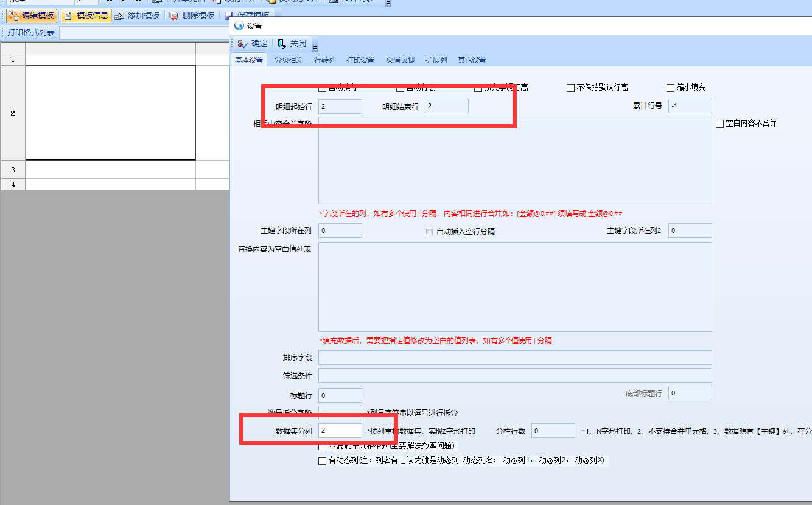Expand the settings toolbar overflow arrow
The image size is (812, 505).
pos(315,46)
